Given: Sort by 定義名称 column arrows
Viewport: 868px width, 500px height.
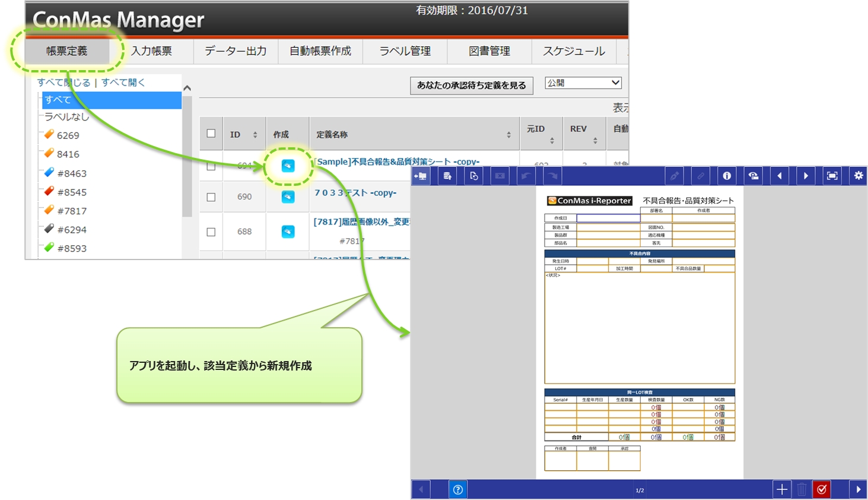Looking at the screenshot, I should point(508,135).
